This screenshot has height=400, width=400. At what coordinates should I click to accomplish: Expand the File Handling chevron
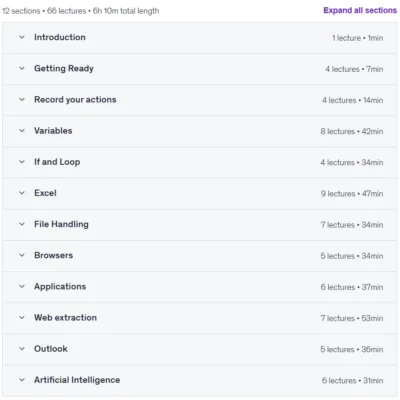coord(22,224)
